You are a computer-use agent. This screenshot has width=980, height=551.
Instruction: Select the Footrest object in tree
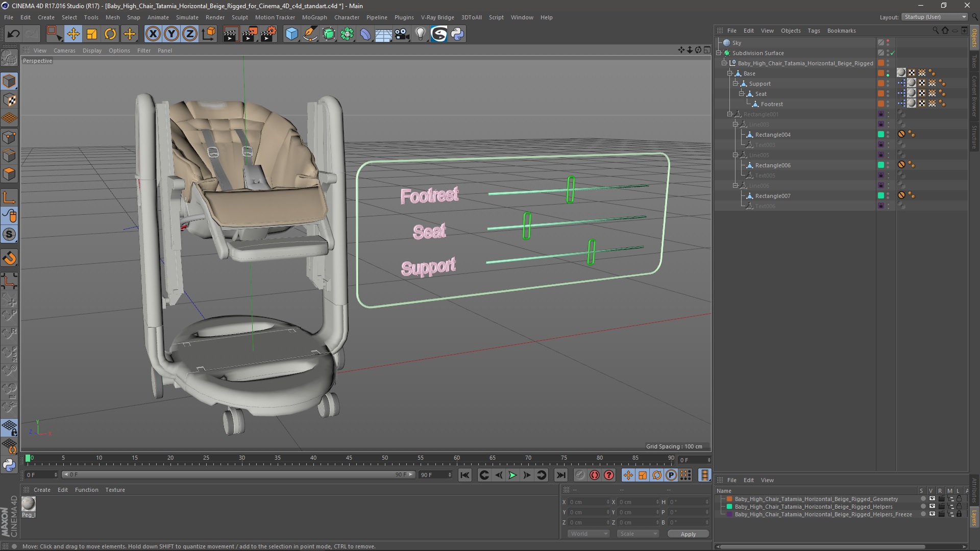pyautogui.click(x=771, y=104)
